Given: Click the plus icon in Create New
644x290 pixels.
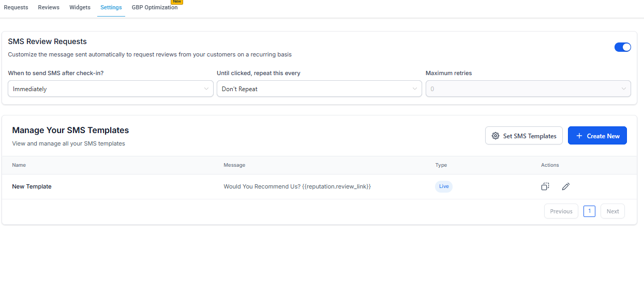Looking at the screenshot, I should 579,136.
